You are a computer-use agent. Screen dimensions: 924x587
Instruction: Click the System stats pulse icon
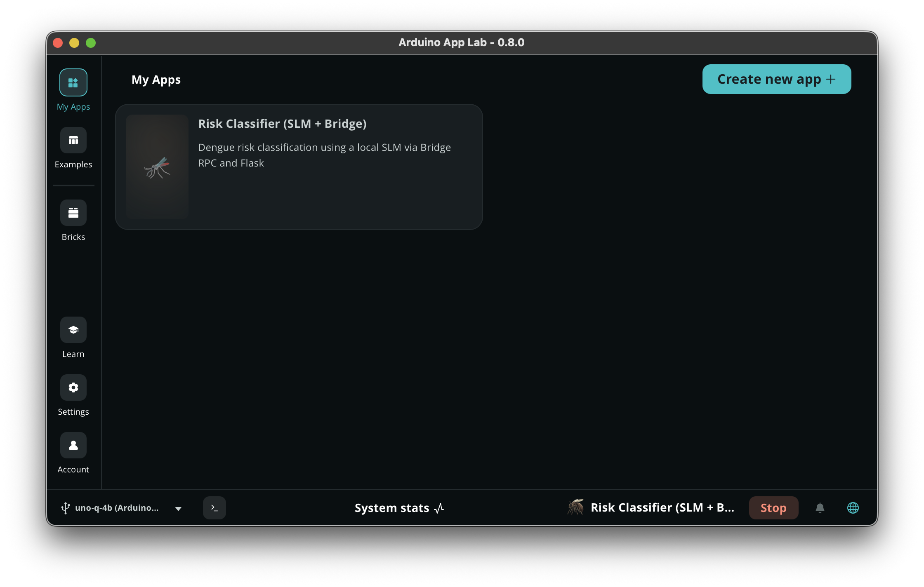439,508
